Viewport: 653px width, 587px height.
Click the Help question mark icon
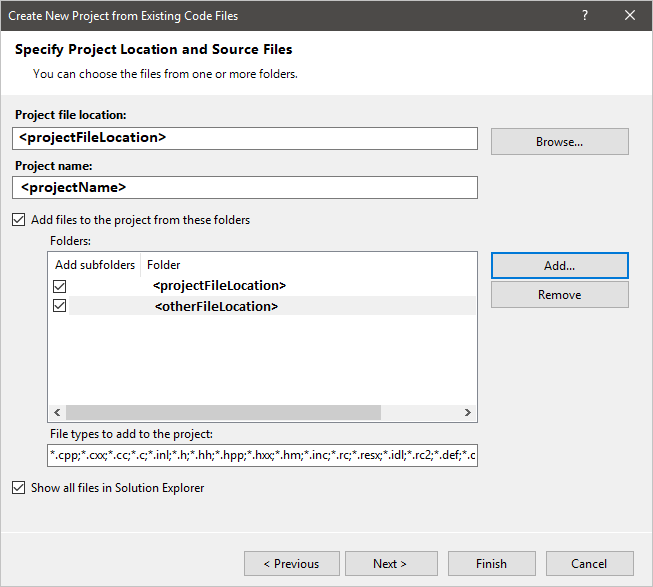point(585,16)
